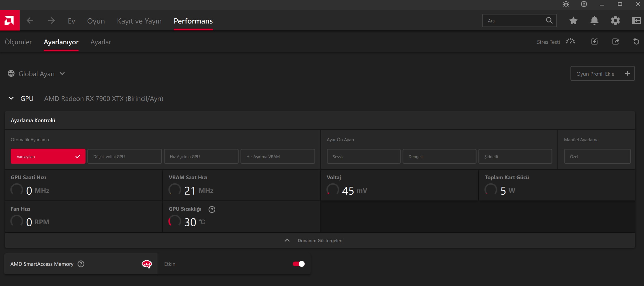Select Hız Aşırtma VRAM option

coord(278,156)
